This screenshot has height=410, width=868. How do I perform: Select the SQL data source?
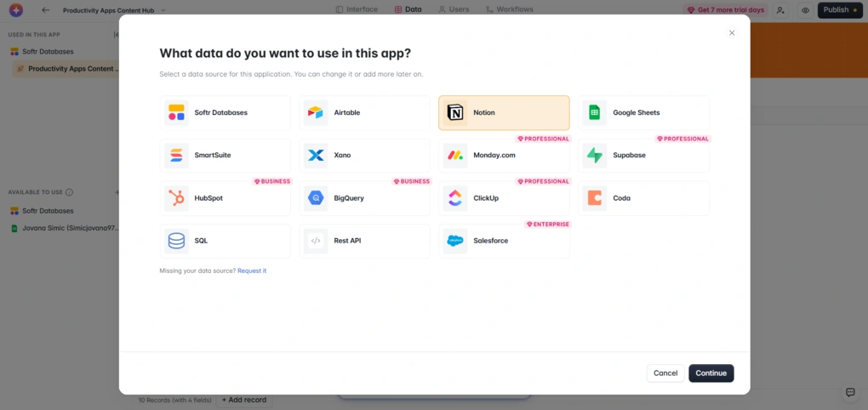point(226,241)
